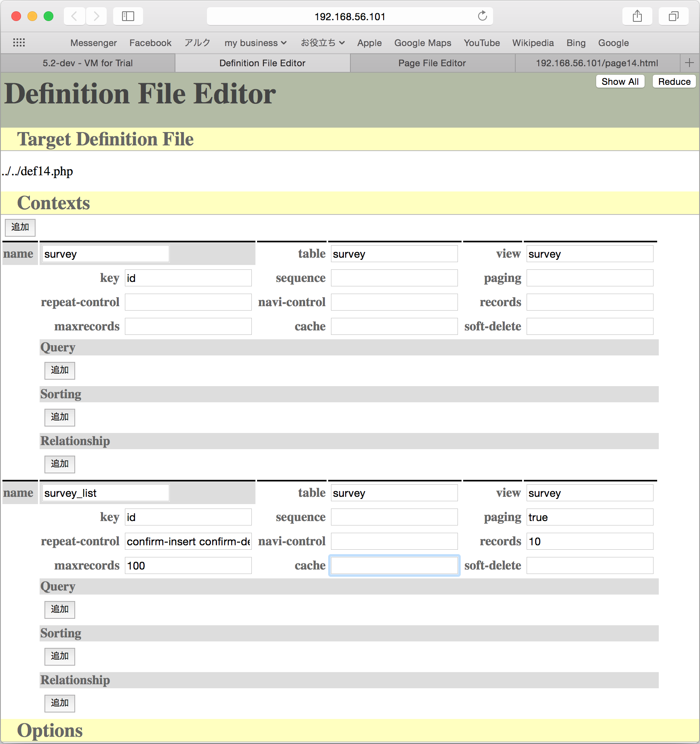Edit paging field containing true

pos(590,517)
